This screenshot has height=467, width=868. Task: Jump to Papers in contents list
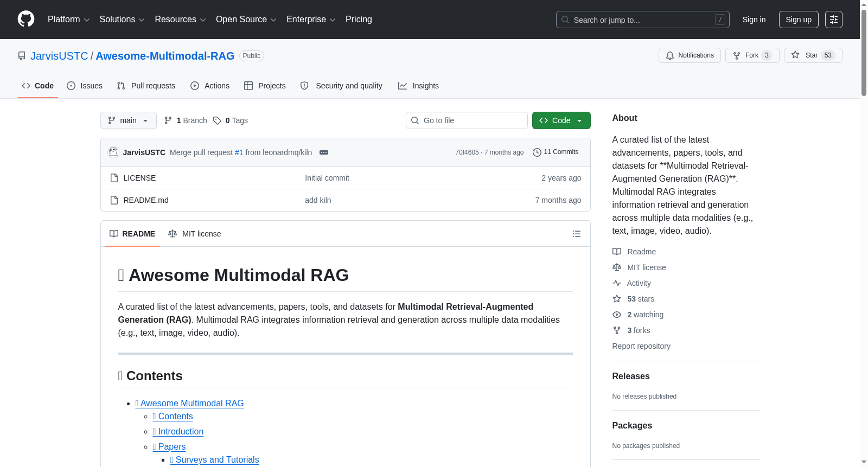[x=169, y=447]
